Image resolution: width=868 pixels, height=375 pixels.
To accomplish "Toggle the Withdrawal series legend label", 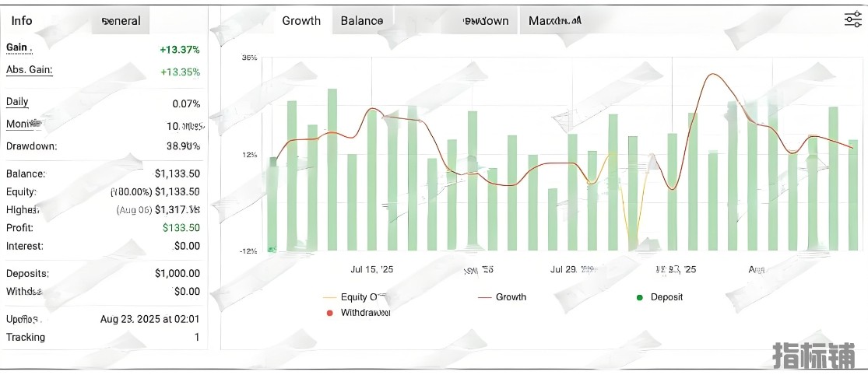I will point(365,313).
